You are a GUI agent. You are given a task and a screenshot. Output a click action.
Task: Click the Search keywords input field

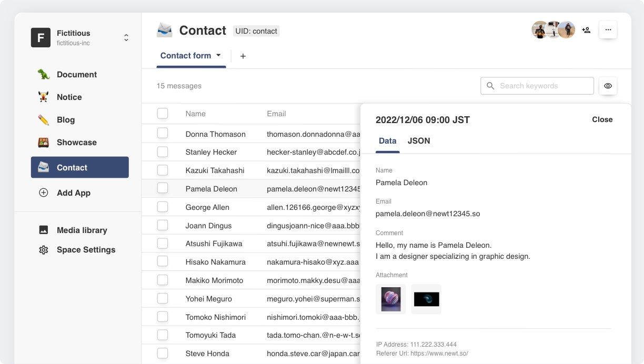pos(537,86)
